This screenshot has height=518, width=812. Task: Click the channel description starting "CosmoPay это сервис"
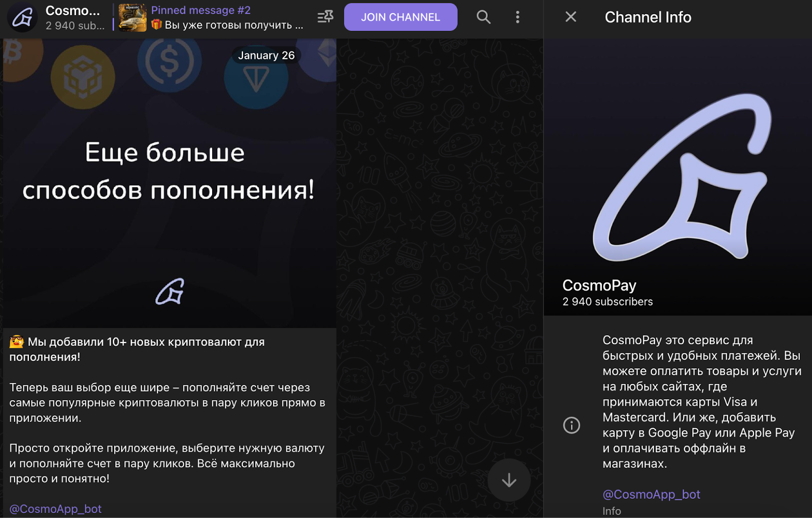point(702,402)
